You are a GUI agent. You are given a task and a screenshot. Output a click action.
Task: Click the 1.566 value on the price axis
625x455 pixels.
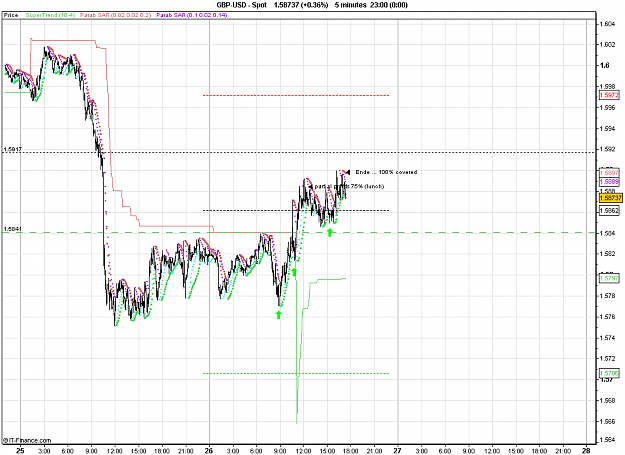[607, 421]
